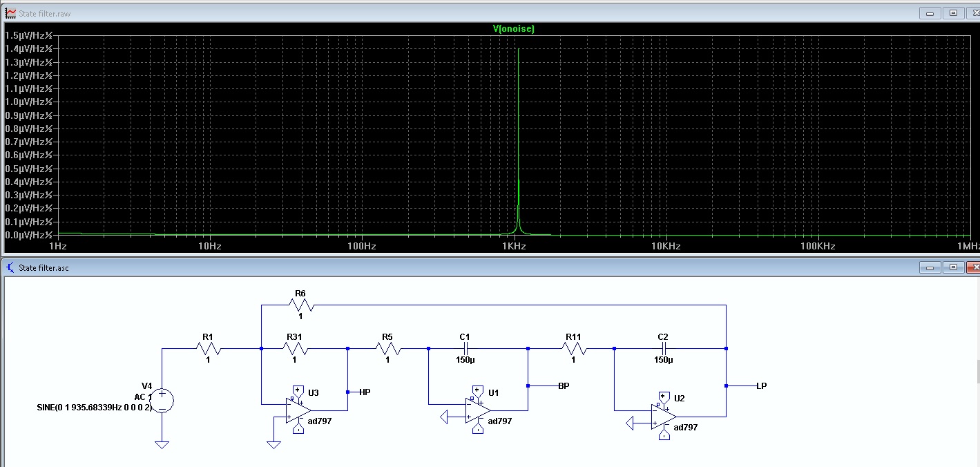980x467 pixels.
Task: Minimize the State filter.raw plot window
Action: pyautogui.click(x=930, y=13)
